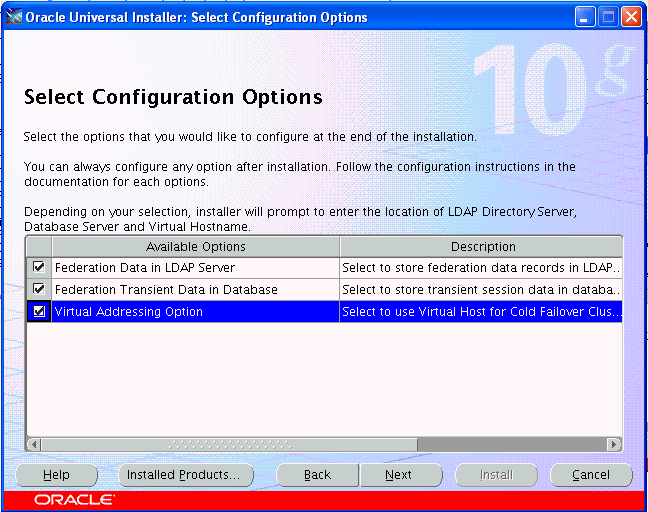This screenshot has height=512, width=648.
Task: Minimize the Oracle Universal Installer window
Action: 584,17
